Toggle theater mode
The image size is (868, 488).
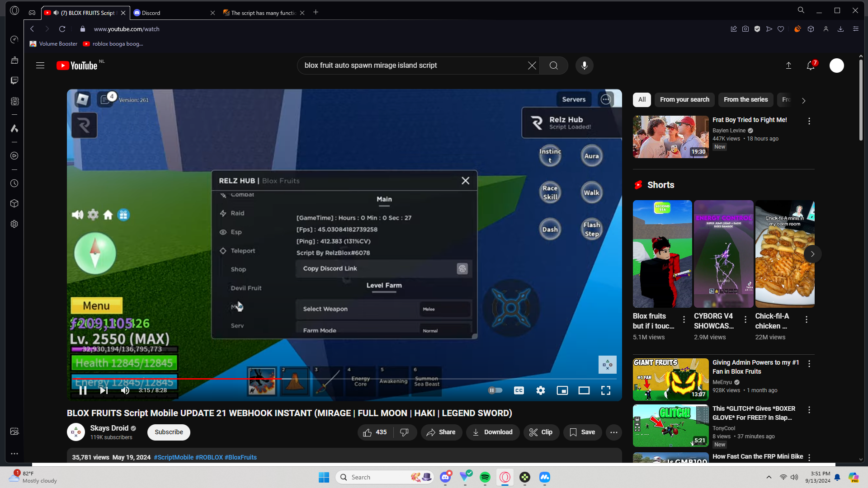(x=584, y=390)
